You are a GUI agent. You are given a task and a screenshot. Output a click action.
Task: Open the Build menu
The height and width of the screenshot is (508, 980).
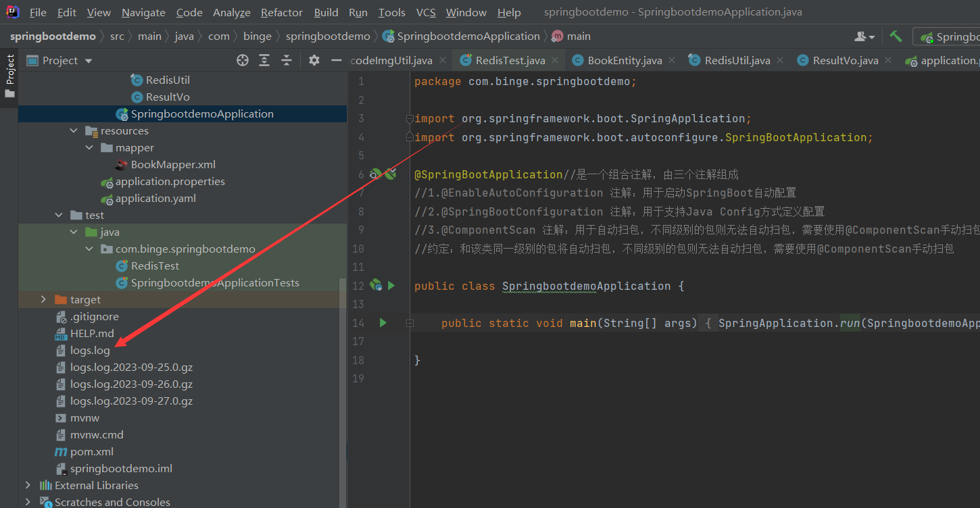click(x=326, y=13)
